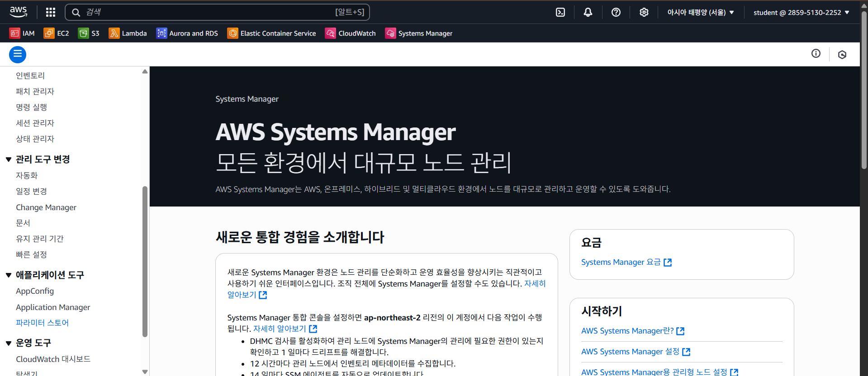Open the Lambda shortcut icon

click(x=114, y=33)
